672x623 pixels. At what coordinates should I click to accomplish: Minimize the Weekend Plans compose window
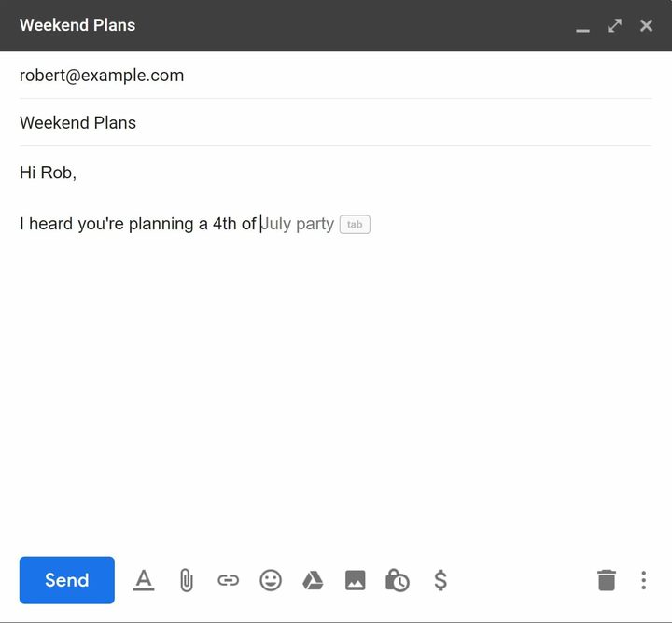pyautogui.click(x=583, y=27)
